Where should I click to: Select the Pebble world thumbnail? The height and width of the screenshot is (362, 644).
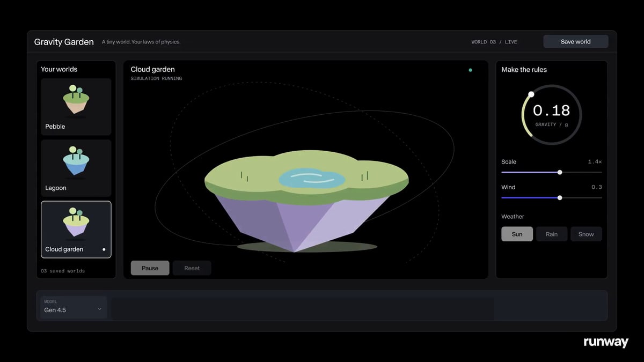click(x=76, y=107)
